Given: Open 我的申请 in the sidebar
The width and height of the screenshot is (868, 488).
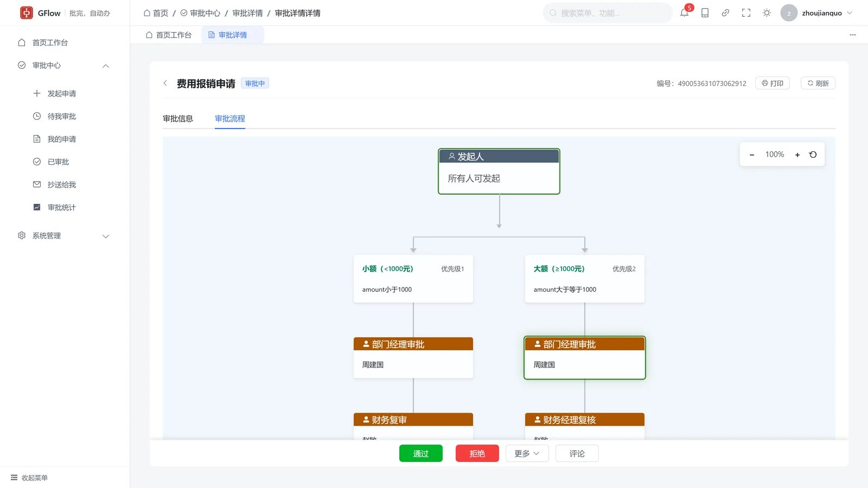Looking at the screenshot, I should [65, 139].
